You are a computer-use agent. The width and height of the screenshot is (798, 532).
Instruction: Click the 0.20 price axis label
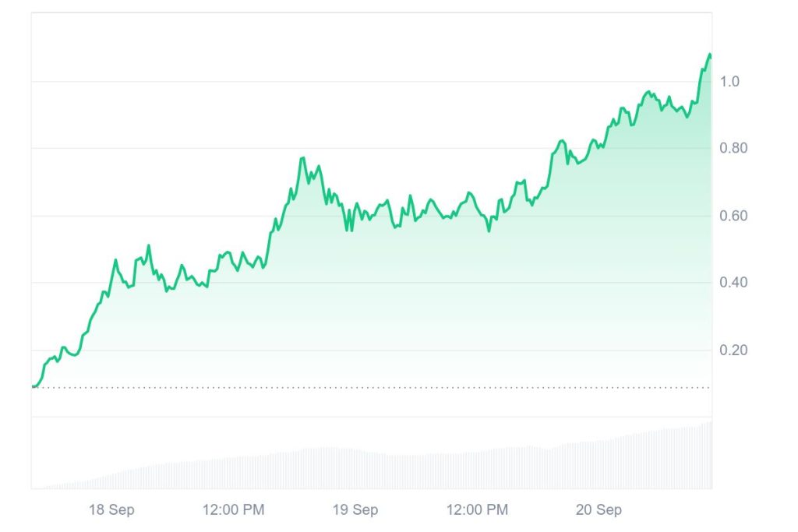pyautogui.click(x=733, y=350)
